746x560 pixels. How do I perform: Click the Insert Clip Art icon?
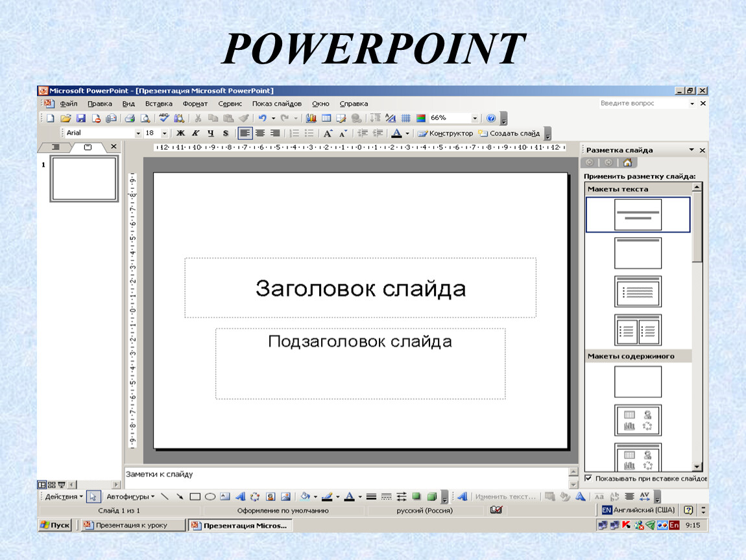coord(271,496)
